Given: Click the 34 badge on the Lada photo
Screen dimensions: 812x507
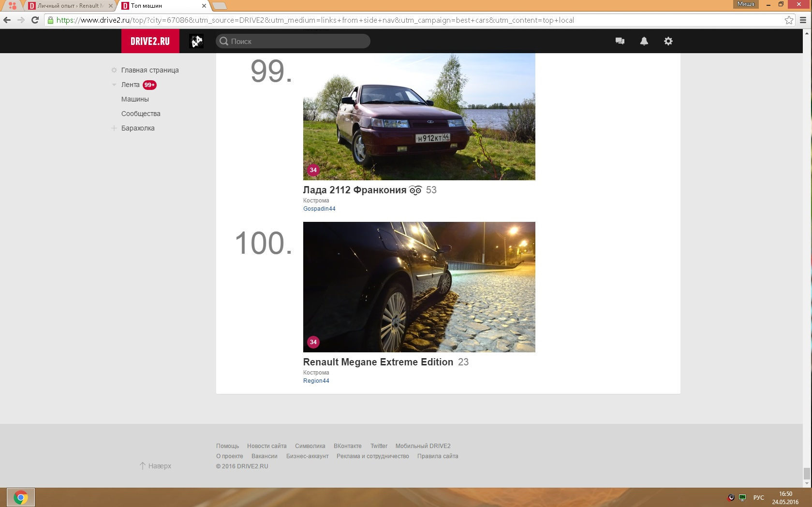Looking at the screenshot, I should click(x=313, y=170).
